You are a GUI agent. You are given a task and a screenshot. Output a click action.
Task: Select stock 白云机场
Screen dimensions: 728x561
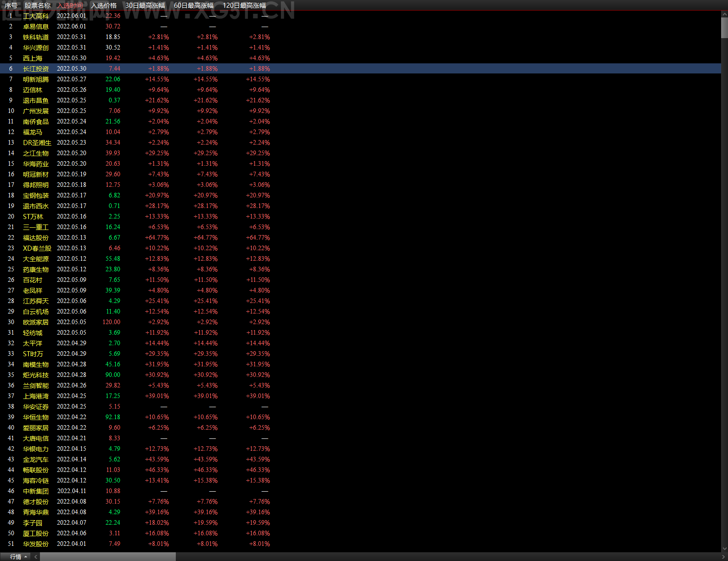36,312
